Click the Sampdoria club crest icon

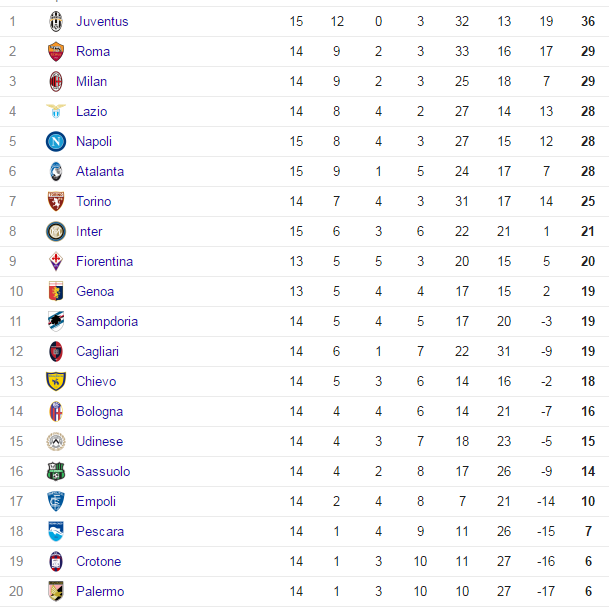point(55,321)
